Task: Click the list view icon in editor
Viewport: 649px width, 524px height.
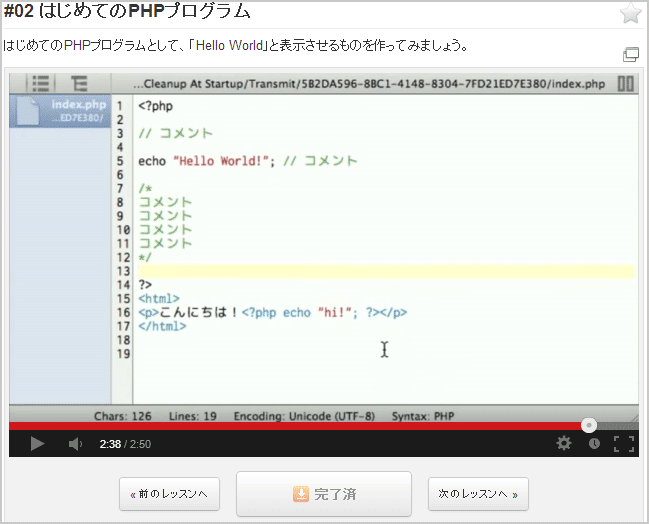Action: [41, 84]
